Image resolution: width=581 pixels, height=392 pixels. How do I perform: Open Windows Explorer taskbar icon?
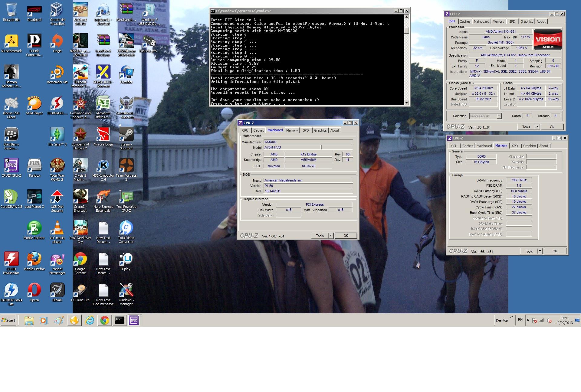coord(29,320)
